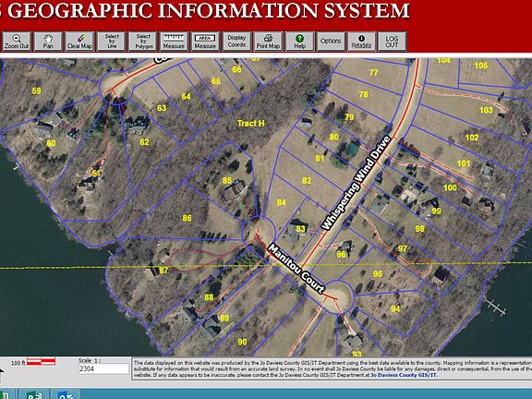Follow the Jo Daviess County GIS/IT link
The height and width of the screenshot is (399, 532).
pyautogui.click(x=404, y=375)
